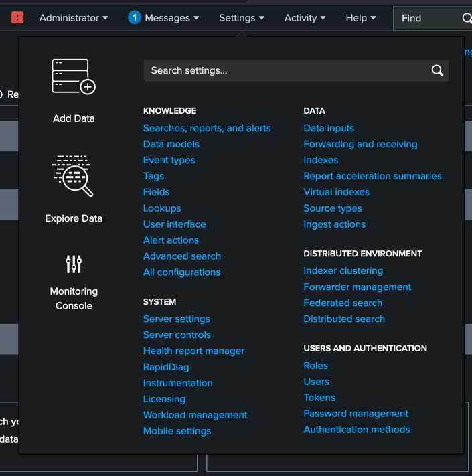Click the search settings magnifier icon
This screenshot has height=476, width=472.
(437, 70)
